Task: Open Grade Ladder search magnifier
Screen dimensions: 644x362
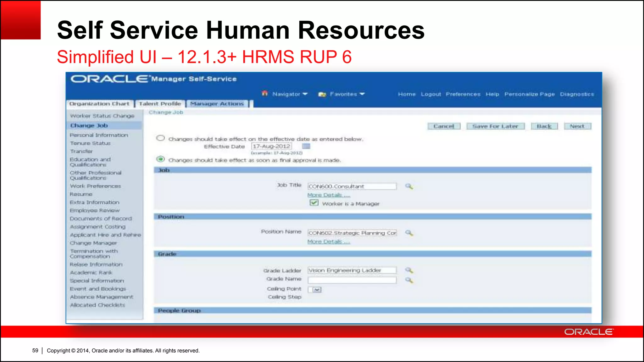Action: pos(409,270)
